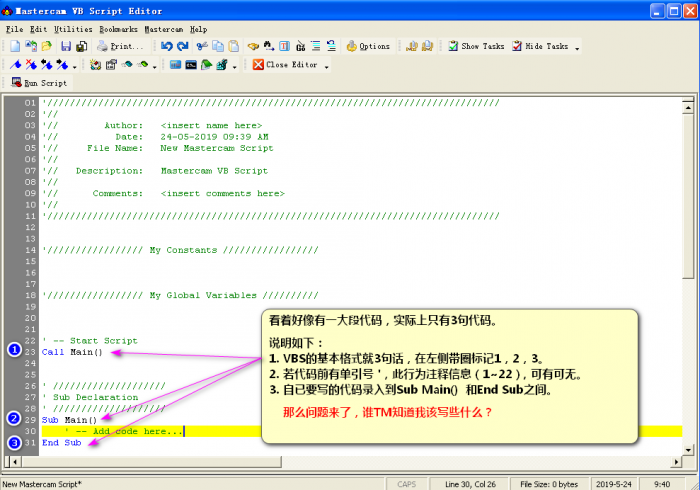Open the Utilities menu

pyautogui.click(x=73, y=29)
